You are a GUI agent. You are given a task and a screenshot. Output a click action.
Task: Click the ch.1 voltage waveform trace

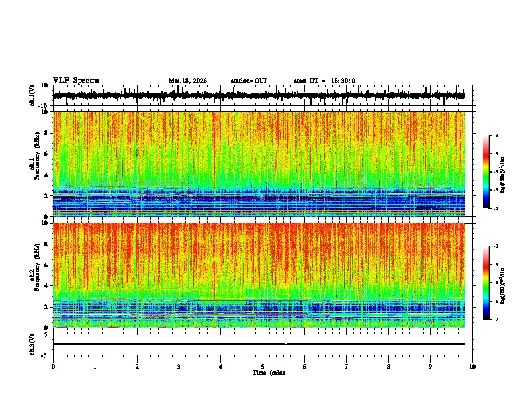(259, 95)
